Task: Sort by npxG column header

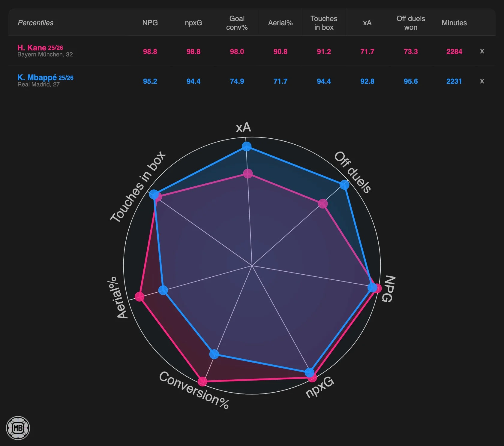Action: (x=193, y=23)
